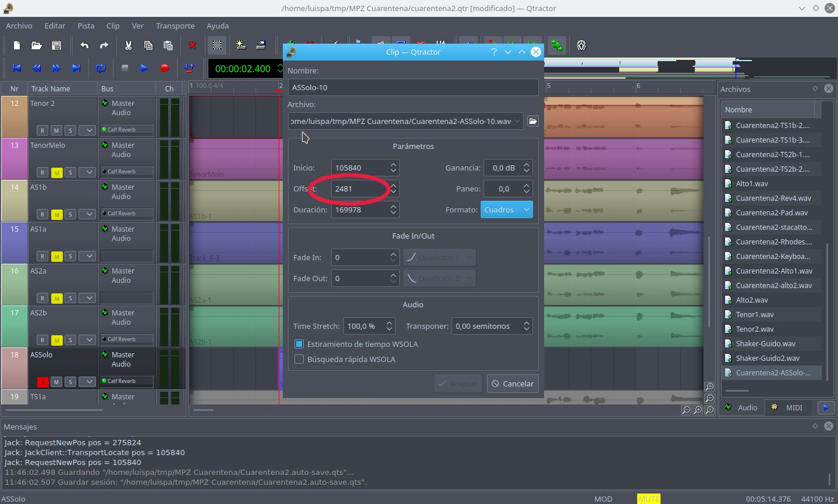The height and width of the screenshot is (504, 838).
Task: Save the session with floppy icon
Action: (56, 45)
